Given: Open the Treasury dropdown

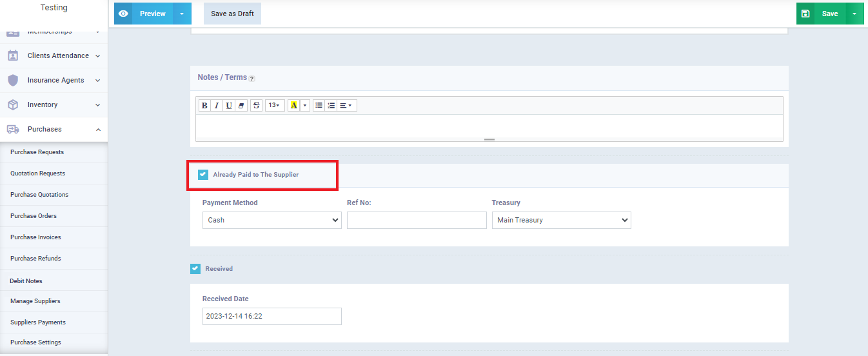Looking at the screenshot, I should [561, 221].
